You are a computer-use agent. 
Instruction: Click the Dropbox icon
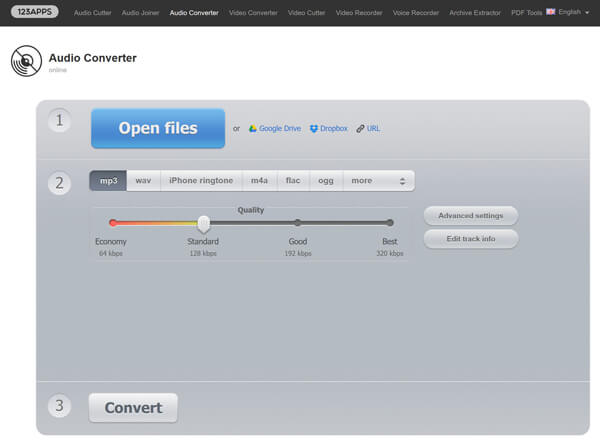pyautogui.click(x=314, y=129)
